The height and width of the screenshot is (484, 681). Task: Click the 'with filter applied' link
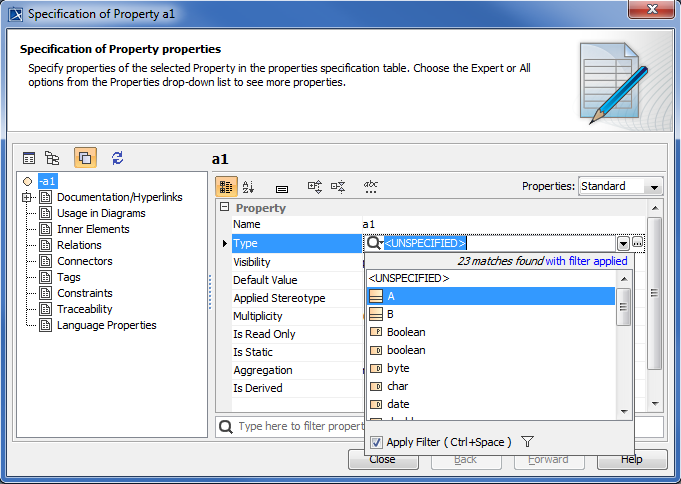586,261
